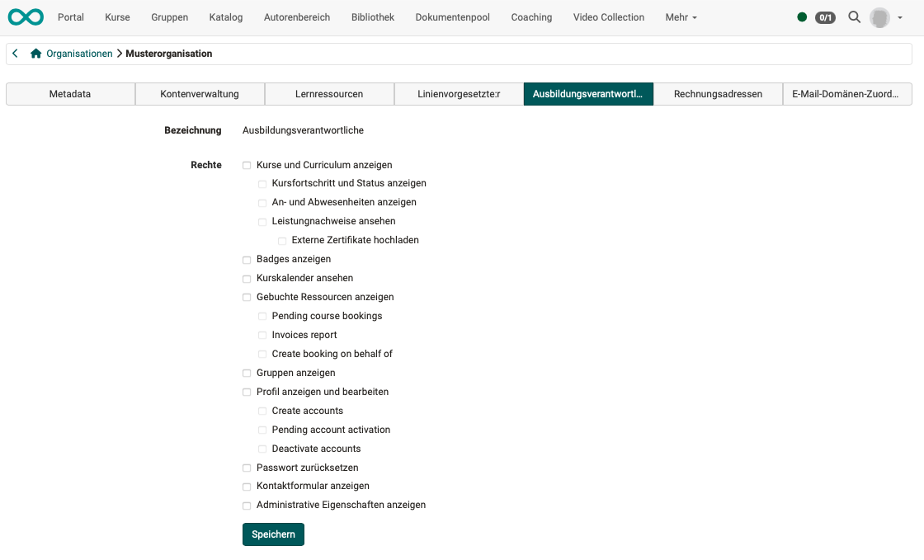Enable Create accounts right
The image size is (924, 560).
pyautogui.click(x=262, y=411)
